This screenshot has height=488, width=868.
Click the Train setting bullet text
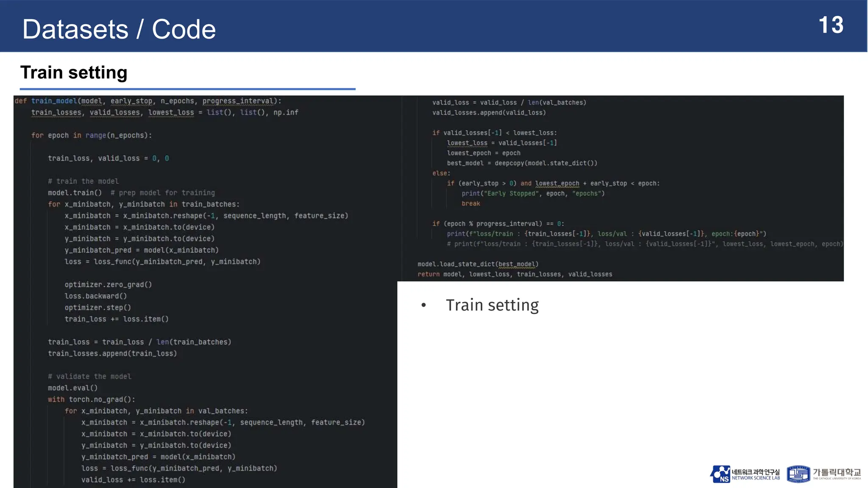tap(492, 305)
